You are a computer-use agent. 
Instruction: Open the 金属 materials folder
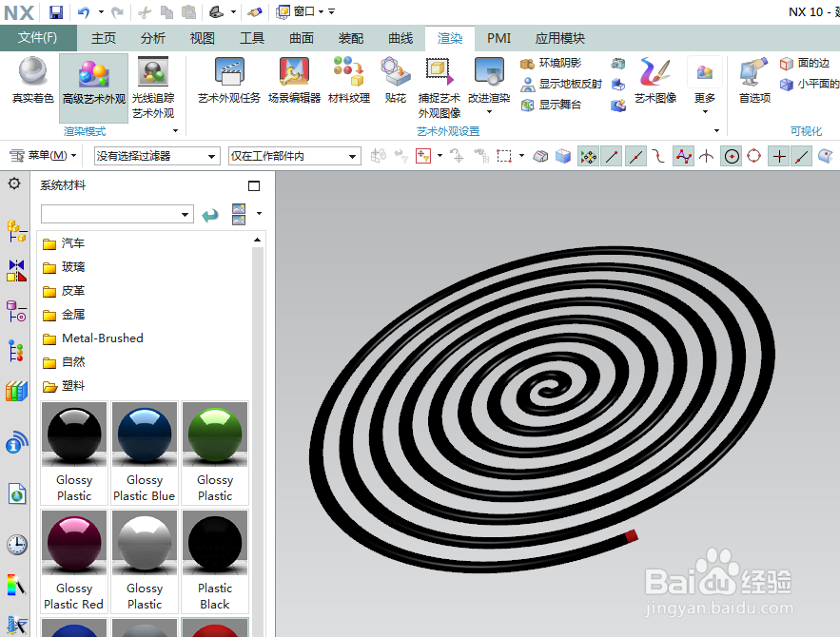(x=64, y=315)
